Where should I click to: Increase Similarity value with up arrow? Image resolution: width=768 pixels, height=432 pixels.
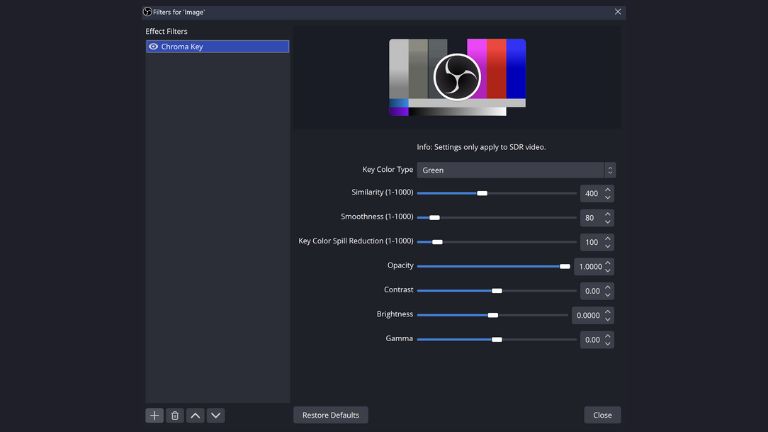click(607, 190)
